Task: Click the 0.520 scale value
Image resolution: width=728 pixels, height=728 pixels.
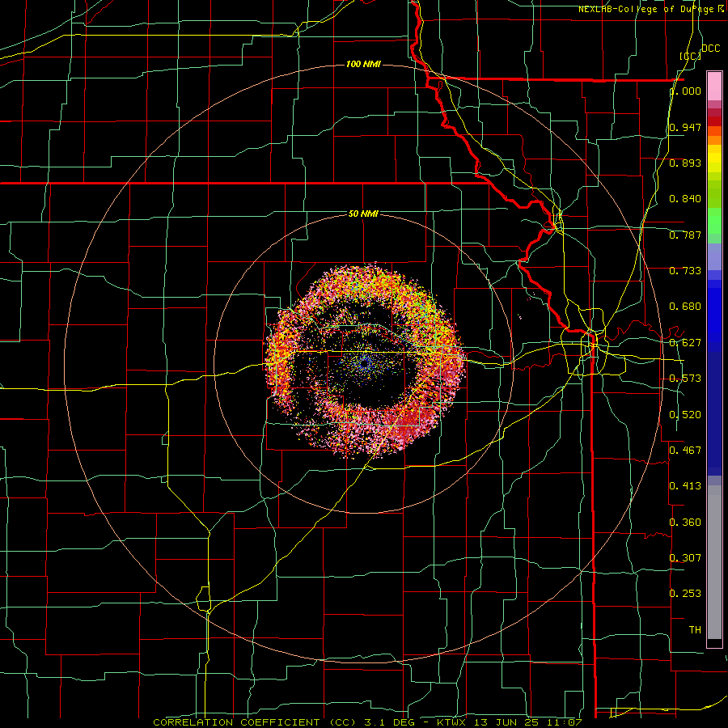Action: click(685, 415)
